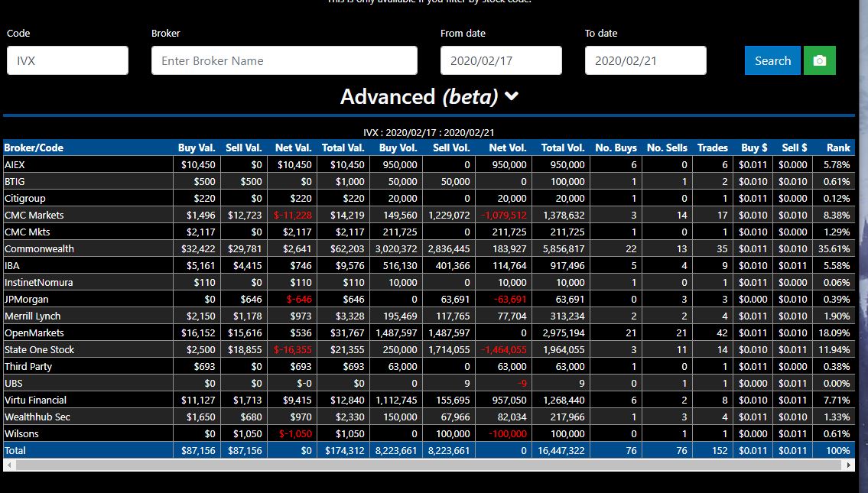Sort by the Buy $ column header
The image size is (868, 493).
tap(755, 148)
